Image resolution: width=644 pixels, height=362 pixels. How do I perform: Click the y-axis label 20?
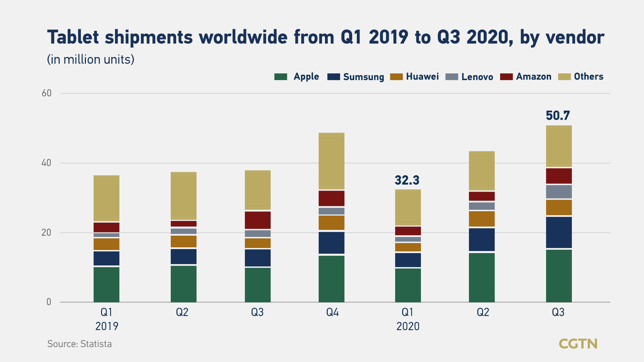pos(46,233)
